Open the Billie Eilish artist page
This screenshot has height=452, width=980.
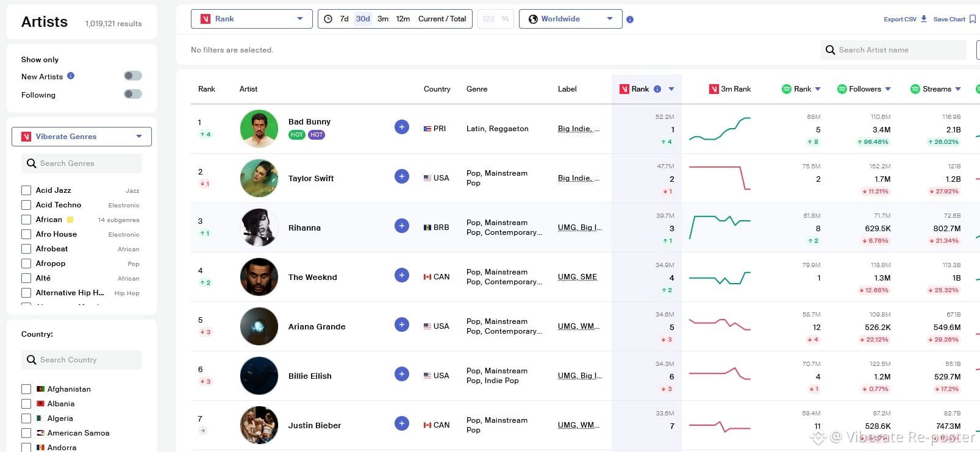coord(310,376)
